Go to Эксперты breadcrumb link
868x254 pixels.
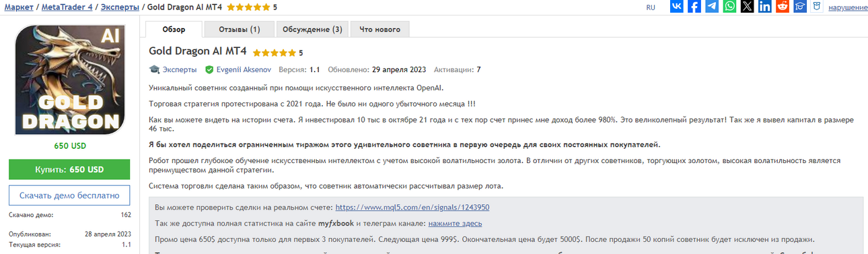click(x=120, y=7)
